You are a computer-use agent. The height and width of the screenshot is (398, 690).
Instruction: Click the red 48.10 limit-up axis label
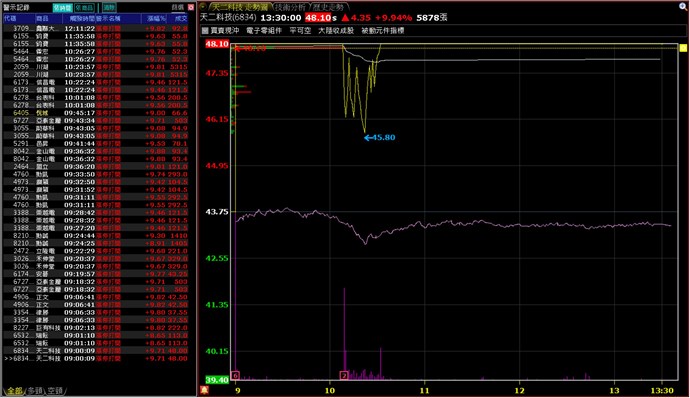tap(217, 44)
